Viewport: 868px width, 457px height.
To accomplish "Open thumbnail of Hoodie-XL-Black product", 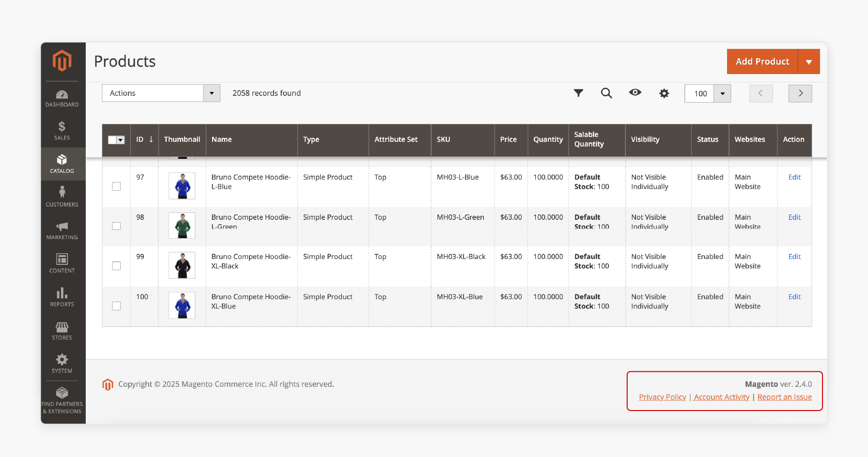I will [182, 265].
